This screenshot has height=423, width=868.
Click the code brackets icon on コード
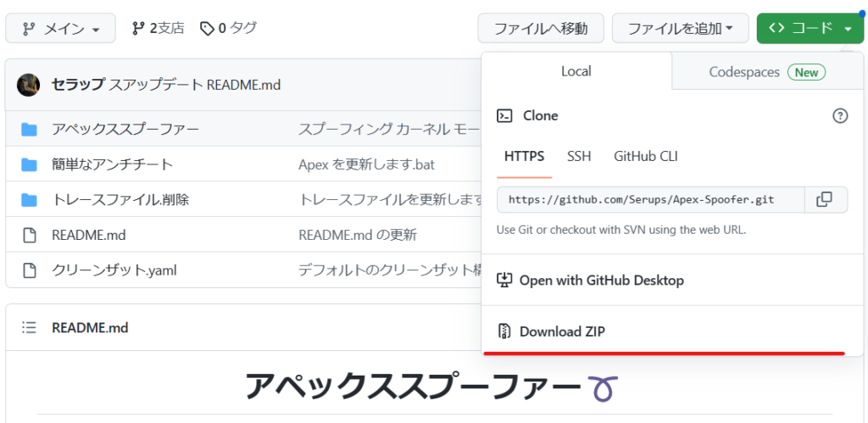tap(777, 28)
